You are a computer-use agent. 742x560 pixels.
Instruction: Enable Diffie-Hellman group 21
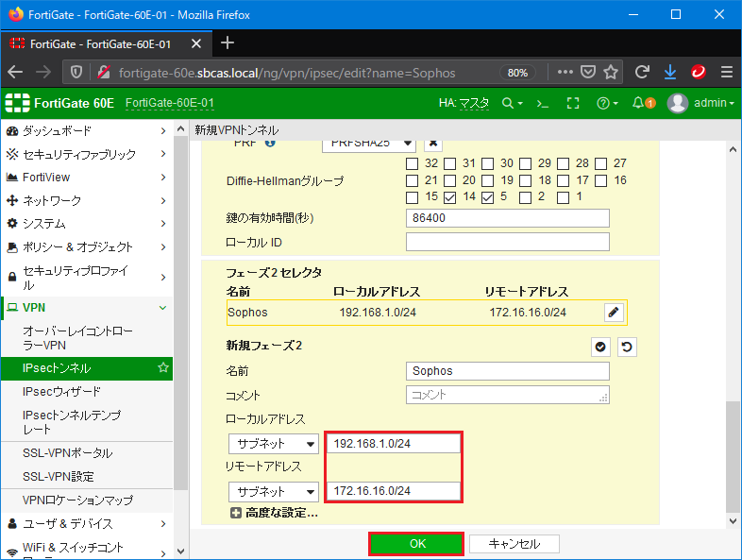[413, 180]
